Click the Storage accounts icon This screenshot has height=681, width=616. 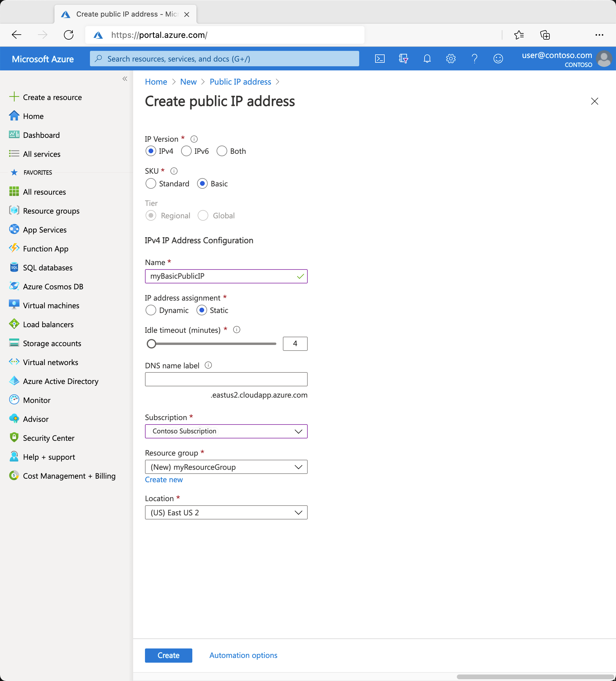click(14, 343)
